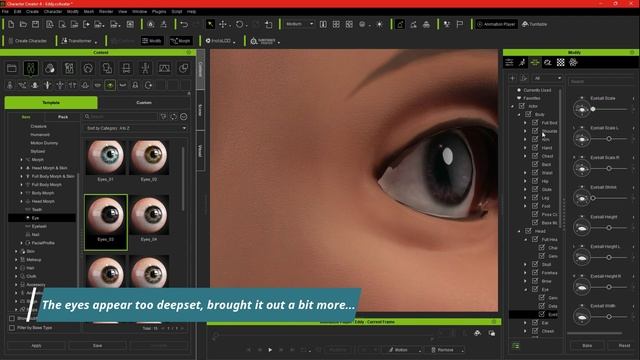Select the Eyes_04 eye thumbnail
The height and width of the screenshot is (360, 640).
point(149,216)
